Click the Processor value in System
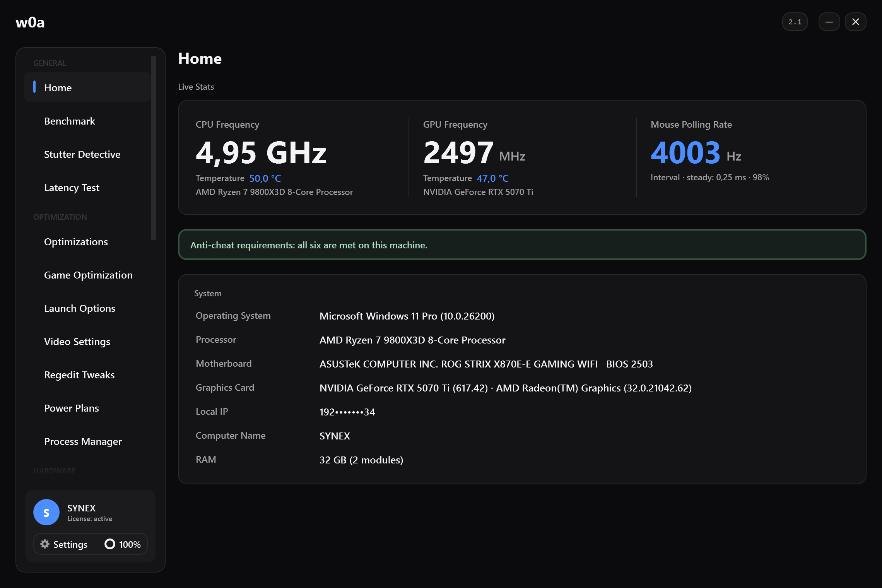 [412, 340]
